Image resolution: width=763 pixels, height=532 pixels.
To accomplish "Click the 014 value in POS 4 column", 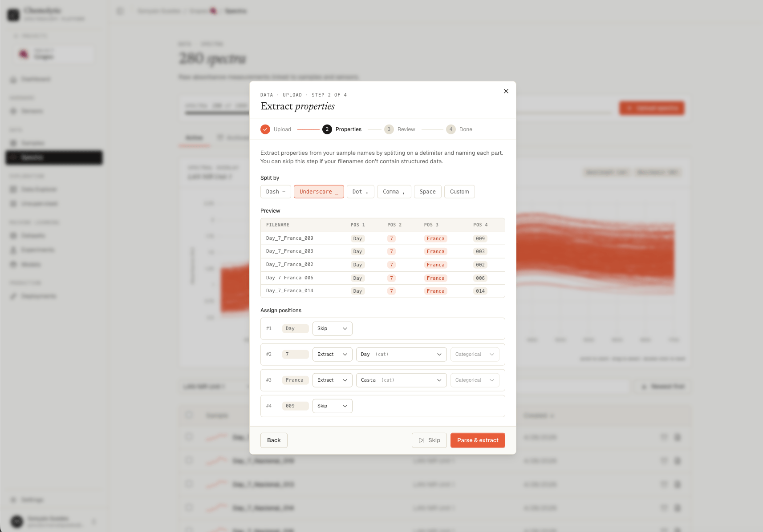I will (480, 291).
